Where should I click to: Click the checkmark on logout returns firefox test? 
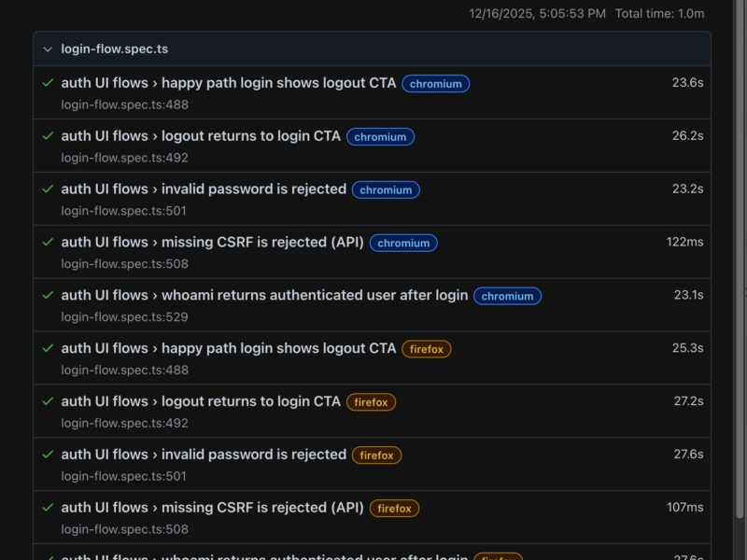[x=43, y=401]
